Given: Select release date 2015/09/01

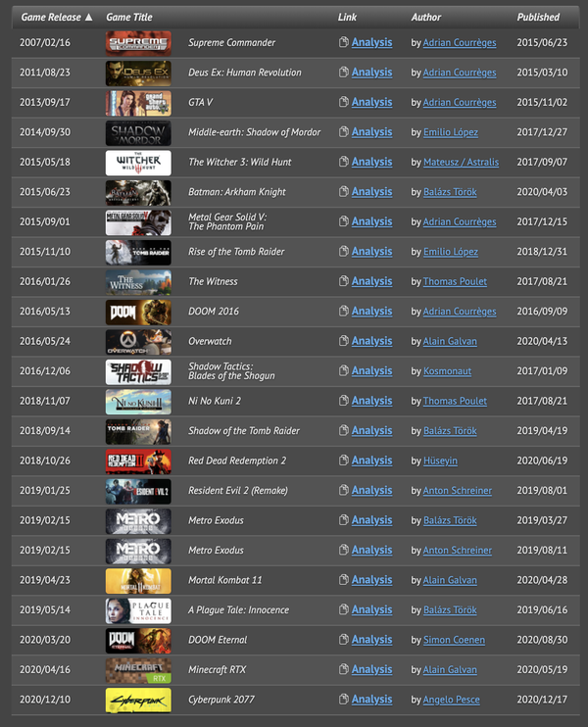Looking at the screenshot, I should click(x=45, y=221).
